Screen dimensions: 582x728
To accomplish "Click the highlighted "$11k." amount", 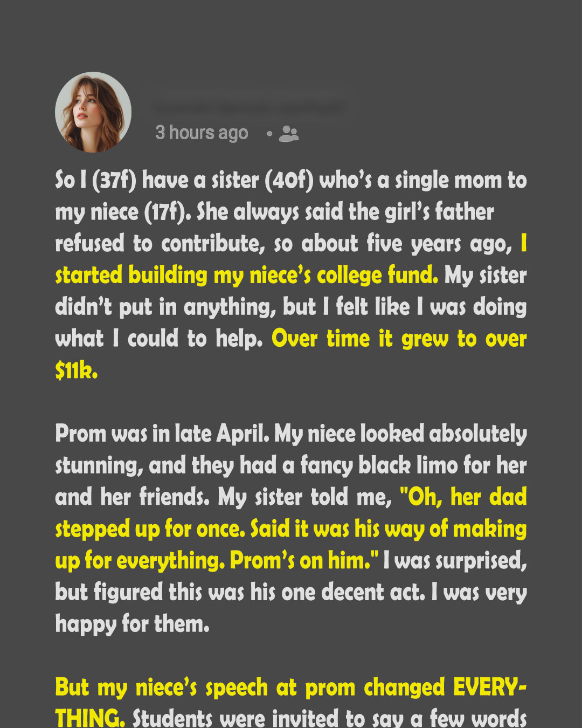I will click(77, 370).
